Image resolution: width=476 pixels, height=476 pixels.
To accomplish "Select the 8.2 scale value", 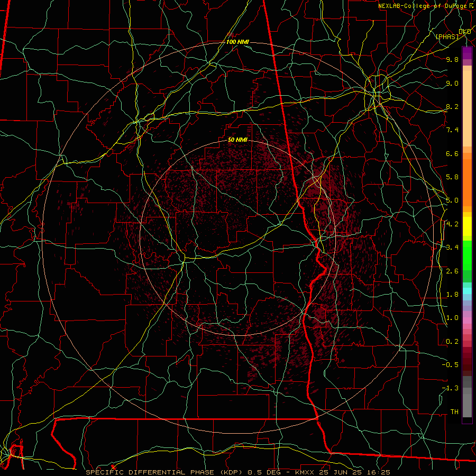I will point(452,106).
